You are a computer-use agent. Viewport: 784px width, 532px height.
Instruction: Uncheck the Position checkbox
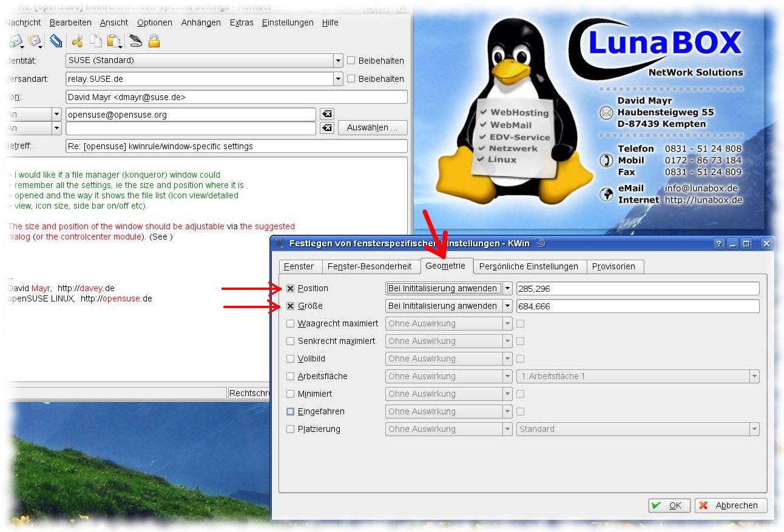(x=290, y=289)
